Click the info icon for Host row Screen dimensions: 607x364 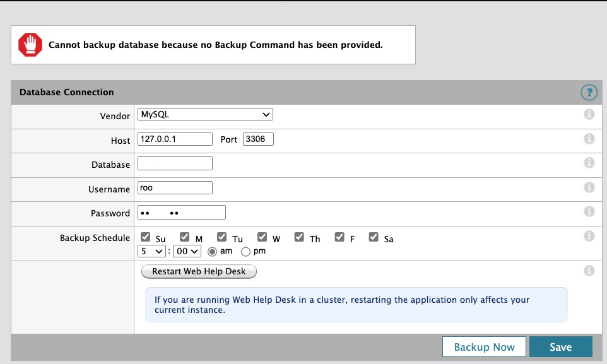589,139
